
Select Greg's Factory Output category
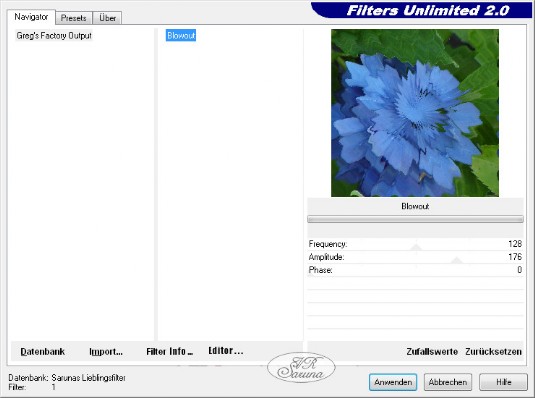[x=54, y=35]
